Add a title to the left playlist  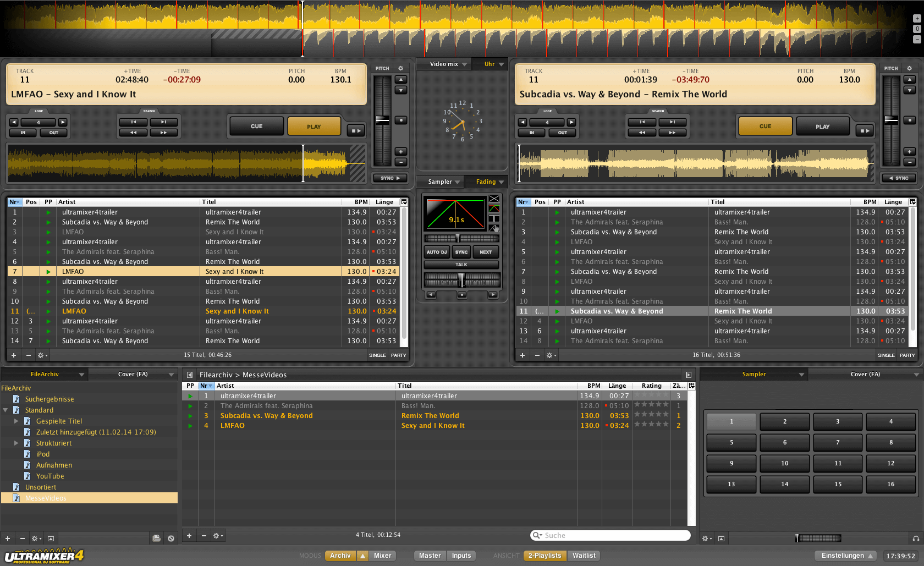tap(14, 355)
